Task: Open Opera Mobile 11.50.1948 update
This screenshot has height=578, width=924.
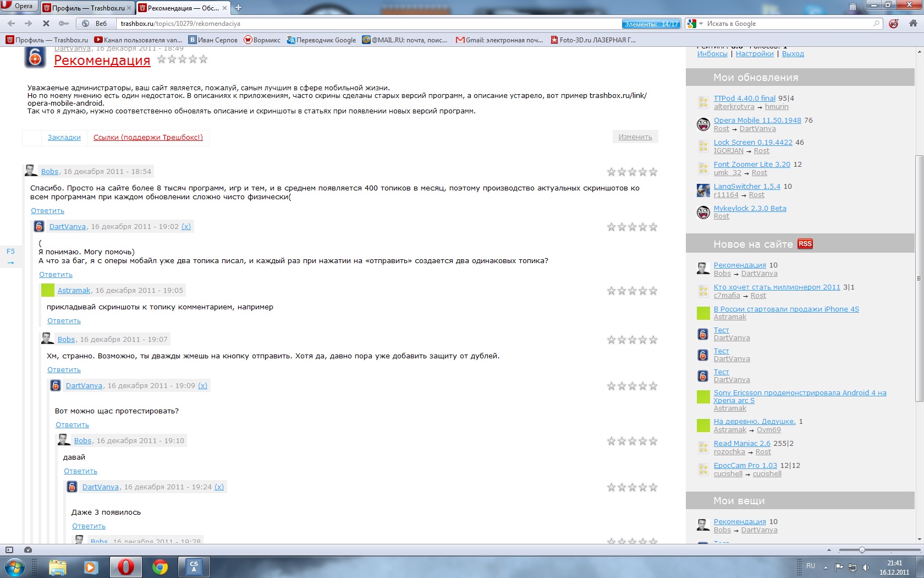Action: click(757, 121)
